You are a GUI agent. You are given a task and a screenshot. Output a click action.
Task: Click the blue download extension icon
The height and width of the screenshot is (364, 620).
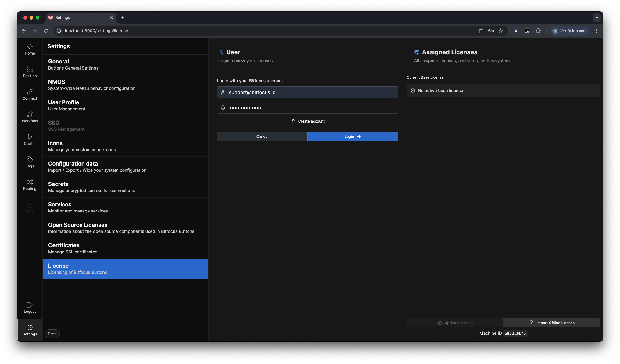(516, 31)
